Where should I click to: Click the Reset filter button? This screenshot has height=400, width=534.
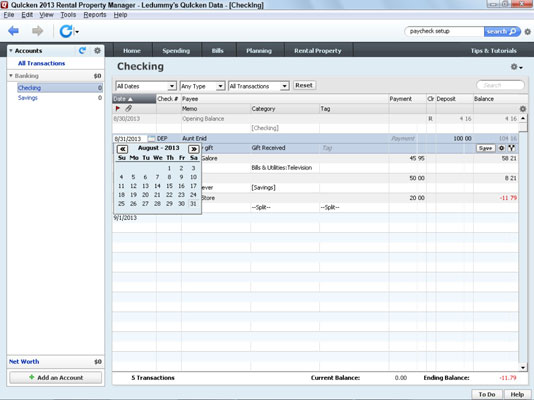pos(304,85)
